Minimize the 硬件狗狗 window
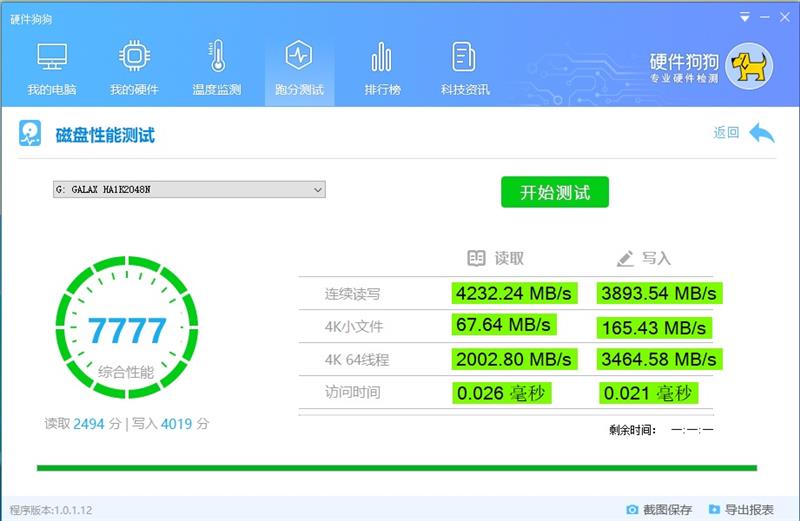 [765, 17]
